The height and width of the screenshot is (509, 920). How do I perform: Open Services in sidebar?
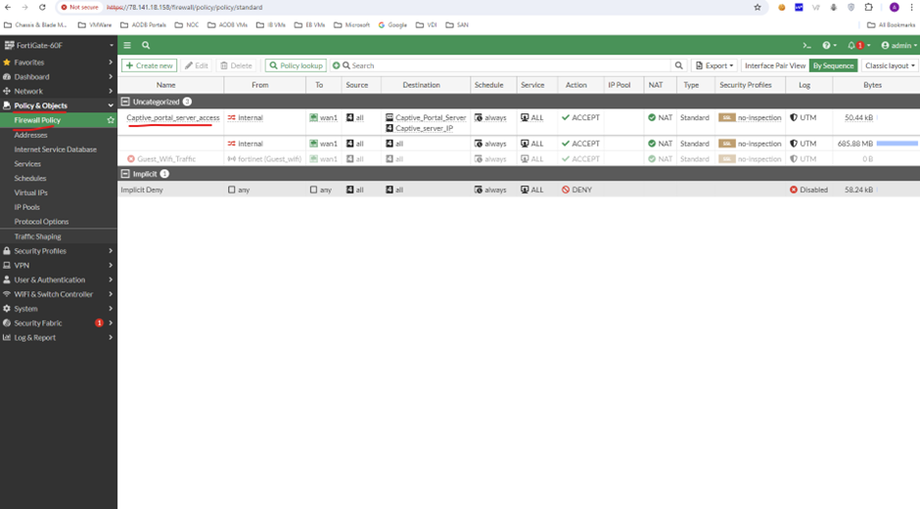(28, 164)
